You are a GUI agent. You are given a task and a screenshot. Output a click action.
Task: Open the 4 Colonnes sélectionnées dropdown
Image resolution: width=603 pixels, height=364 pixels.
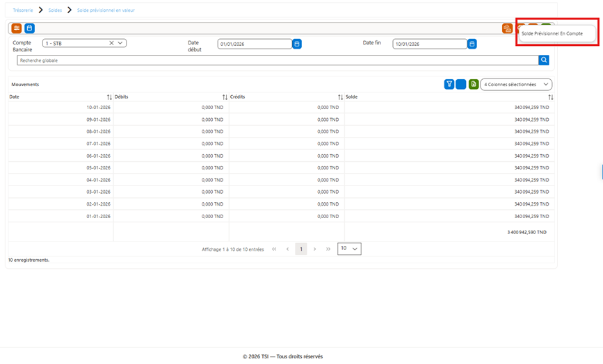pyautogui.click(x=516, y=84)
